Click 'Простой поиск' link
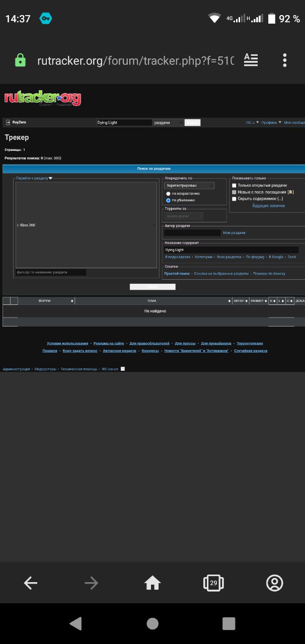This screenshot has width=305, height=644. pos(177,274)
